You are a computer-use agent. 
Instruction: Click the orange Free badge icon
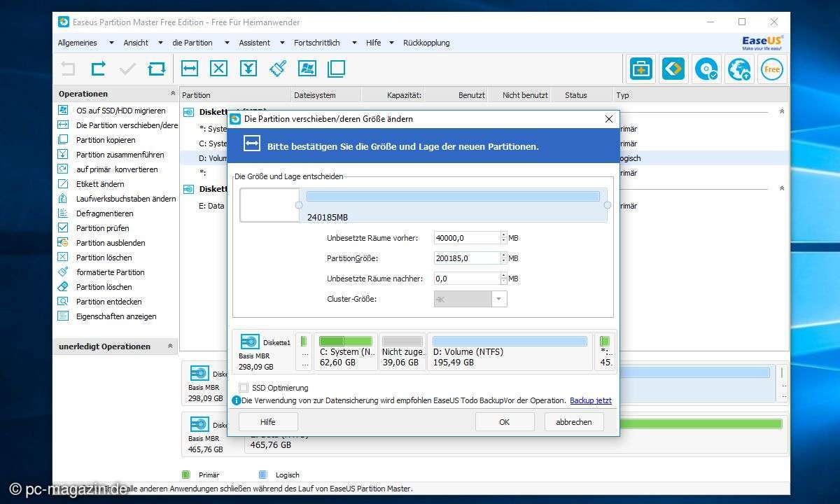coord(772,69)
